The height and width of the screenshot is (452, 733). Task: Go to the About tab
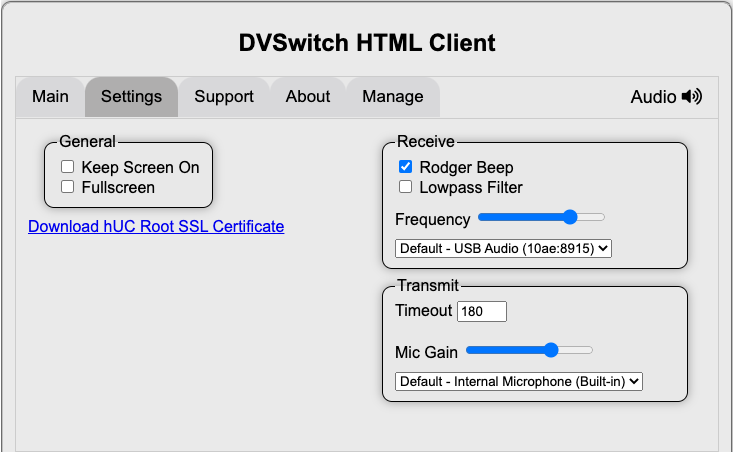(x=308, y=97)
